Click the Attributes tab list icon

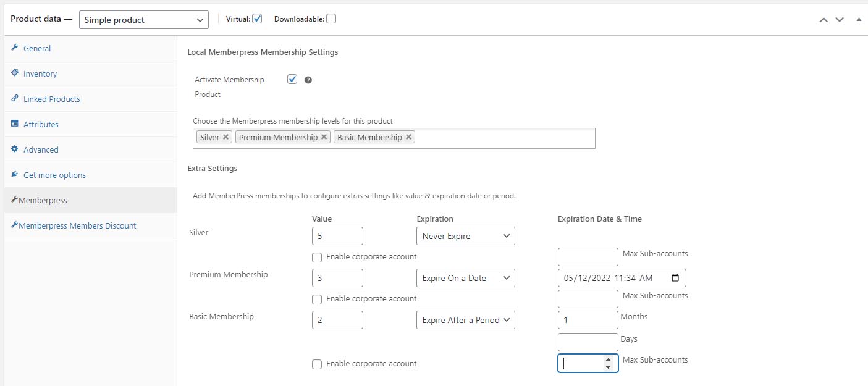(15, 124)
